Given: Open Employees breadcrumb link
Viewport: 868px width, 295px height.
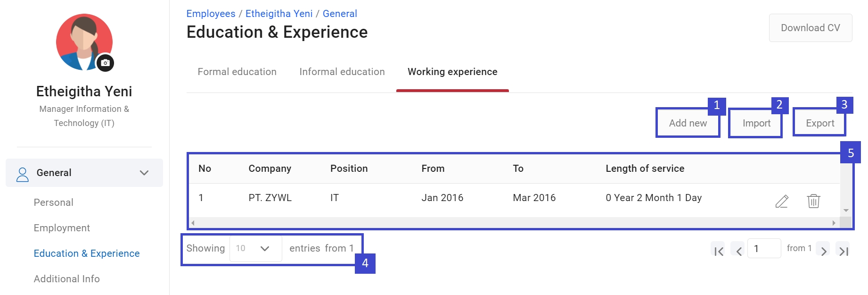Looking at the screenshot, I should pyautogui.click(x=211, y=14).
